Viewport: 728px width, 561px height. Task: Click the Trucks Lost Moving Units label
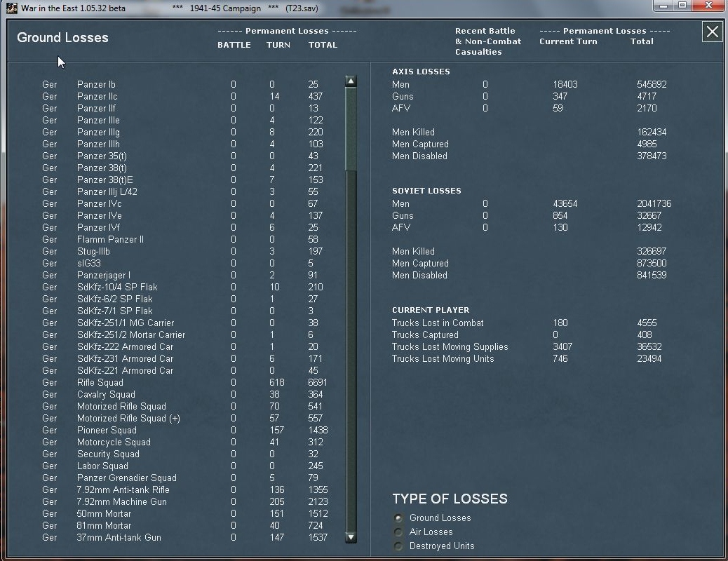coord(443,358)
